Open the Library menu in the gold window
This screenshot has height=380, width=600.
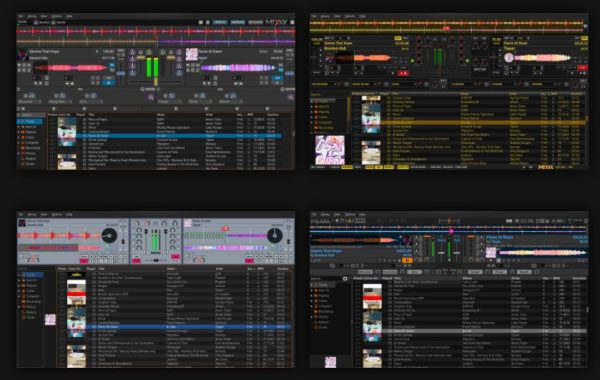(x=324, y=16)
